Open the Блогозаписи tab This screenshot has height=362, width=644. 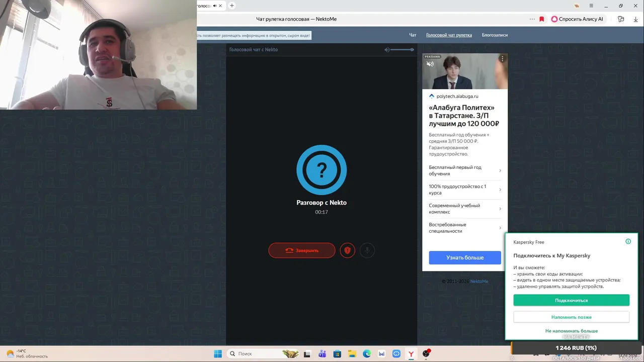point(495,35)
